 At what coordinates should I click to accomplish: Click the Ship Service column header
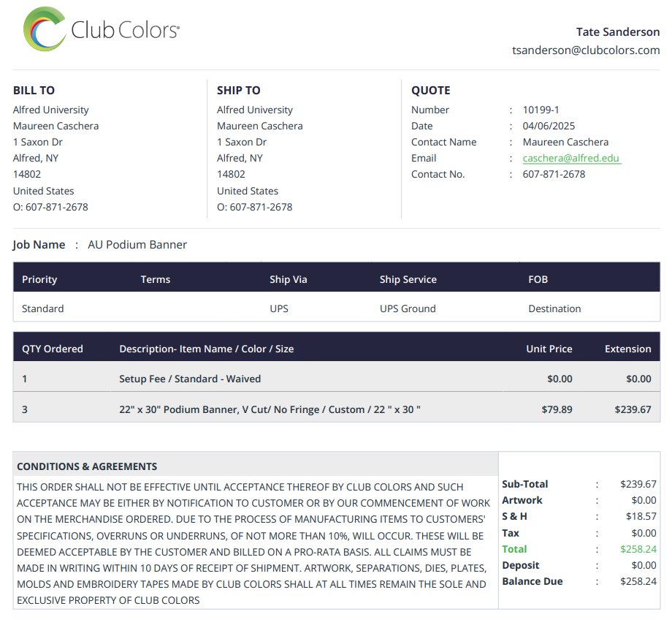pos(408,280)
